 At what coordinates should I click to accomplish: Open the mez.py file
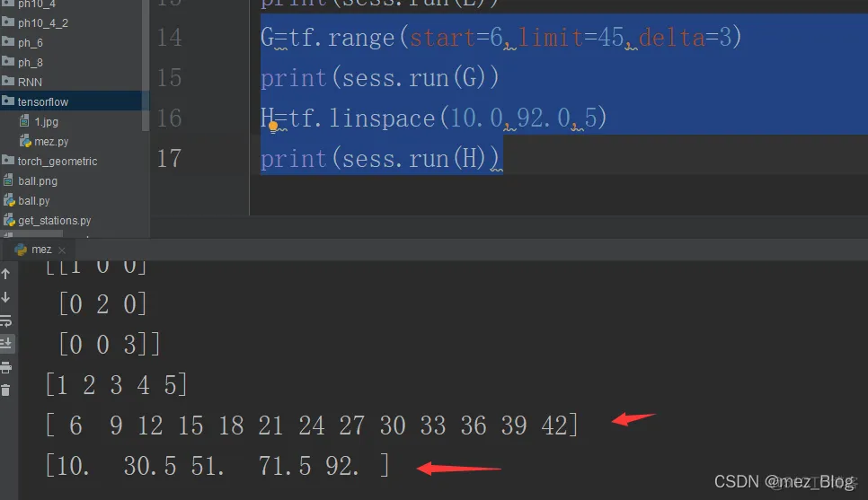click(x=51, y=142)
